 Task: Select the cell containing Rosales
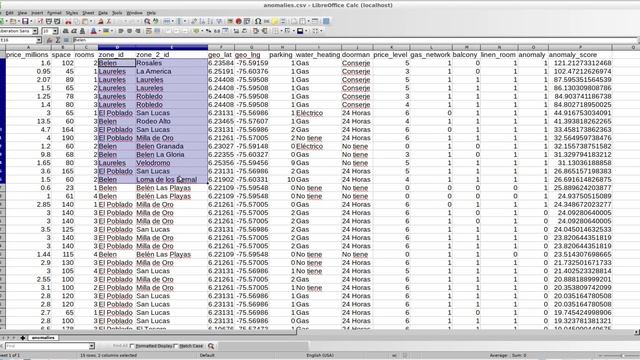tap(171, 63)
